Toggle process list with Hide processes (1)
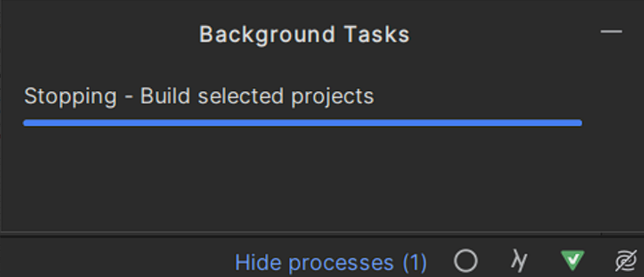644x277 pixels. pos(331,263)
